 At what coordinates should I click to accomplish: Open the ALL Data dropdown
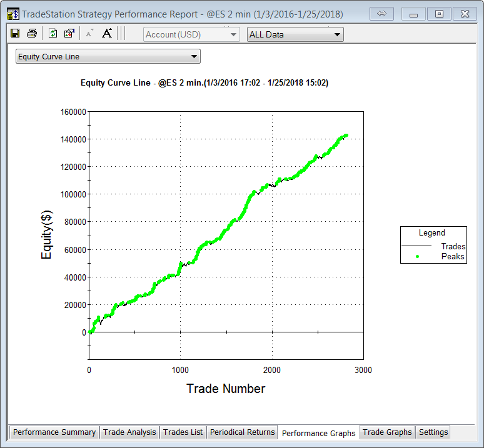[x=295, y=34]
